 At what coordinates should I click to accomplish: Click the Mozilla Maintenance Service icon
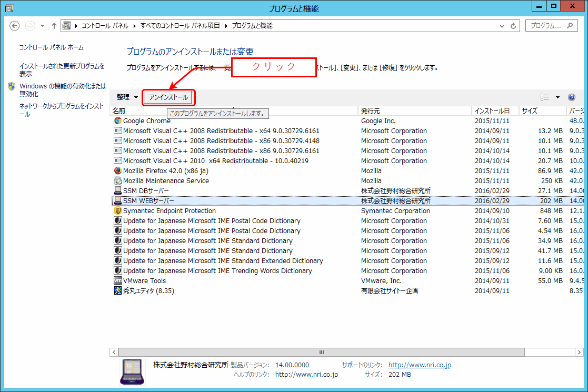118,180
